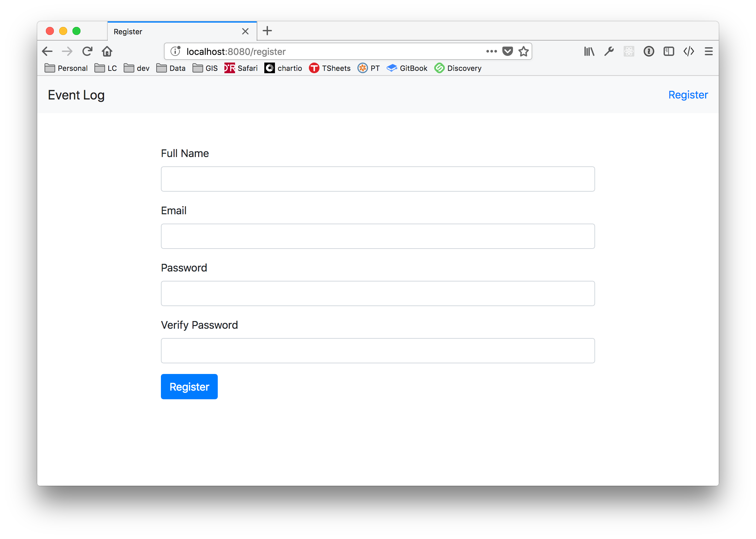Screen dimensions: 756x539
Task: Open page actions three-dot menu
Action: [491, 51]
